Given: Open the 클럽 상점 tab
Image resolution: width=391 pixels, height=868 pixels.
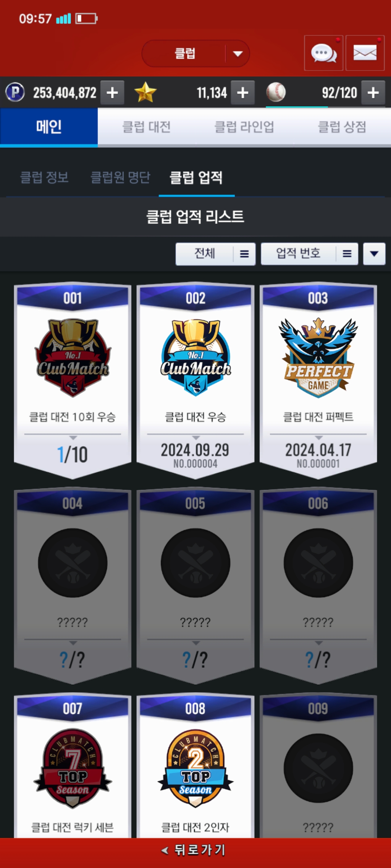Looking at the screenshot, I should click(x=342, y=127).
